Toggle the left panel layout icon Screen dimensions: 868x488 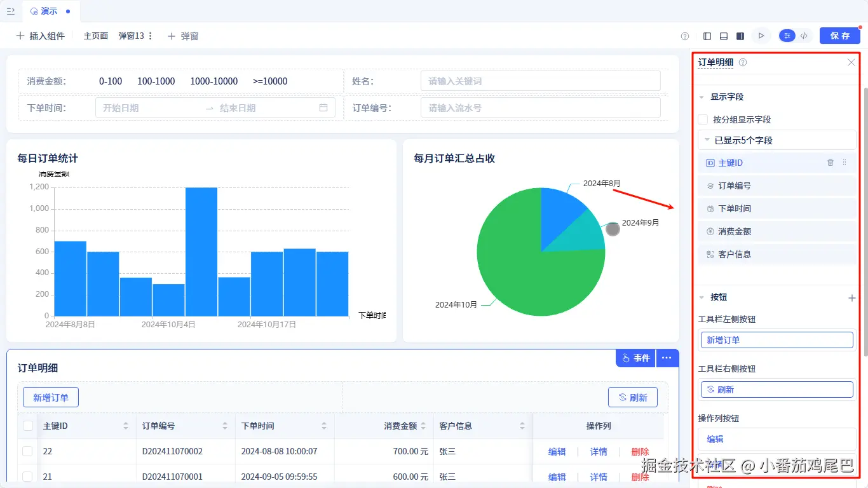tap(708, 36)
